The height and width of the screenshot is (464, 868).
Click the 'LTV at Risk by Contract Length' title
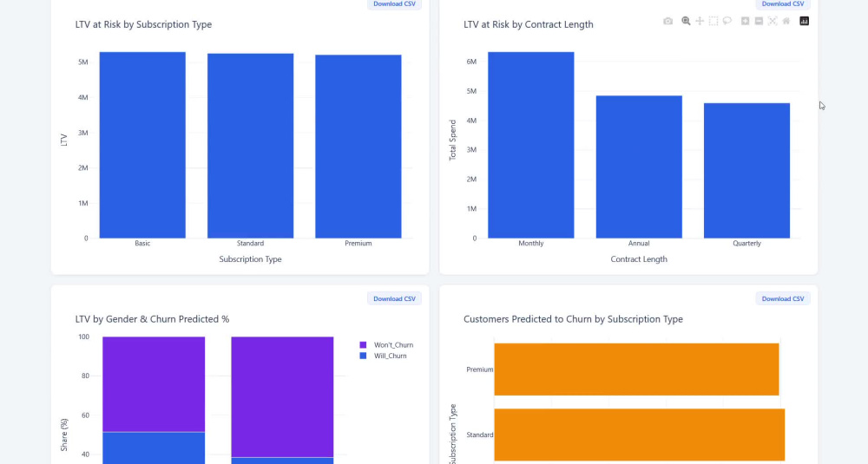[528, 24]
